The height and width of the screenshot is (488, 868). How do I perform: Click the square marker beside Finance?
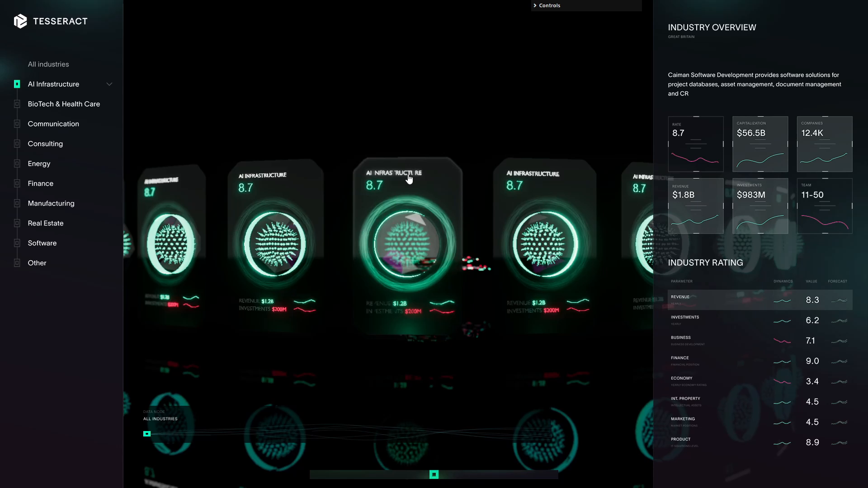click(17, 183)
